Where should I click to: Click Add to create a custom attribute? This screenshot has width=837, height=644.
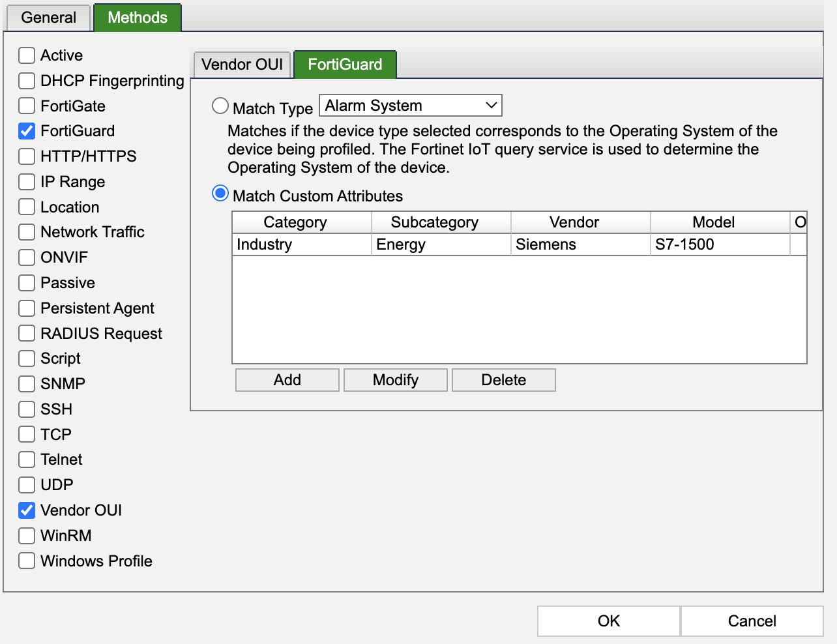287,379
